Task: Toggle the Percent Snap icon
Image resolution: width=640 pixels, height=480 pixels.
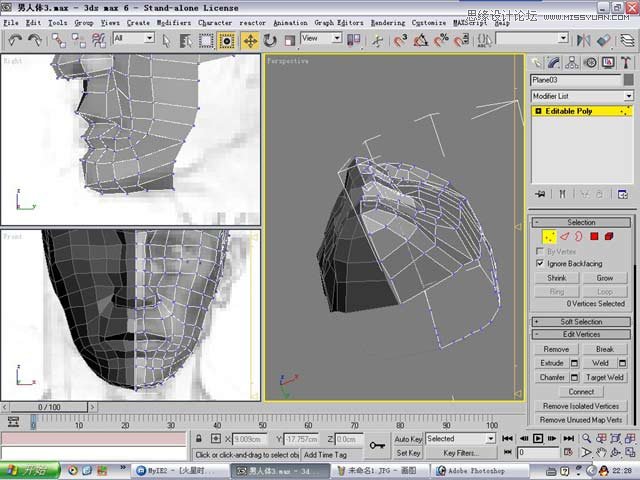Action: 441,40
